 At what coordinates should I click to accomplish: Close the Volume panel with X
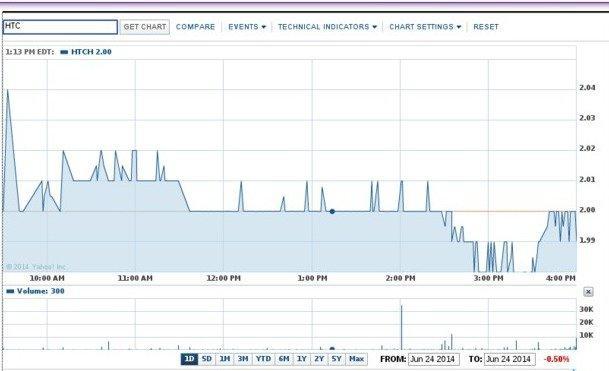click(588, 292)
